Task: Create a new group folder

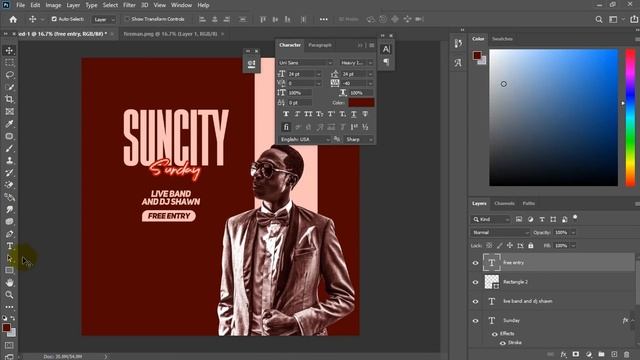Action: click(x=601, y=355)
